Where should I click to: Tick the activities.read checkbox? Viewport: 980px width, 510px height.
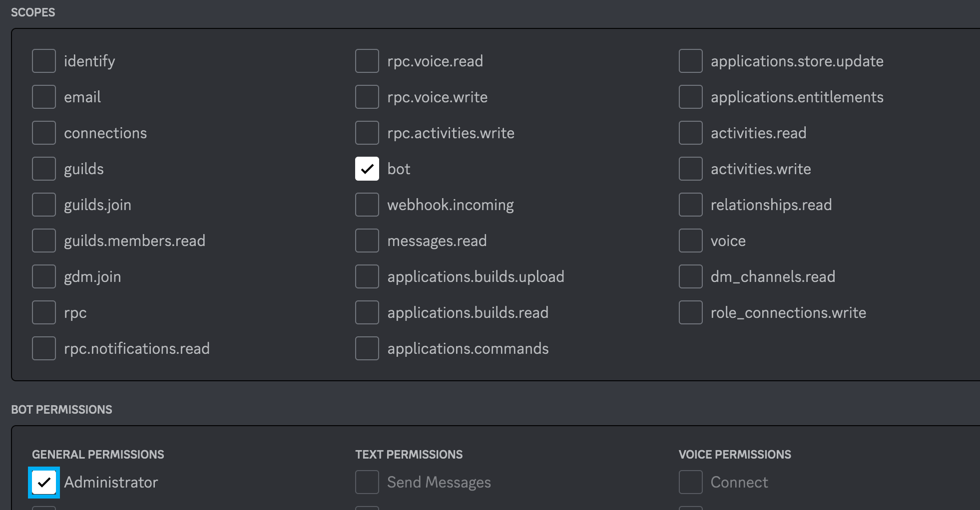pos(691,133)
